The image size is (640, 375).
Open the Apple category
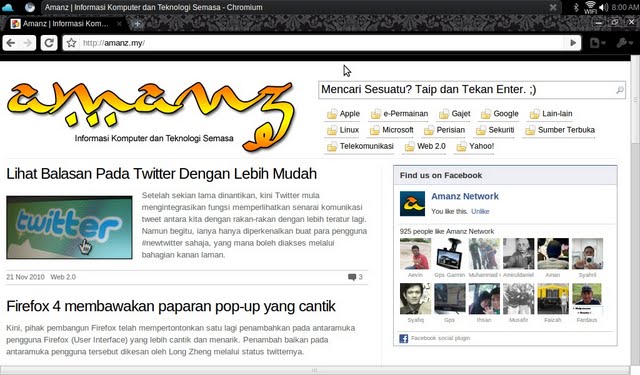(343, 114)
